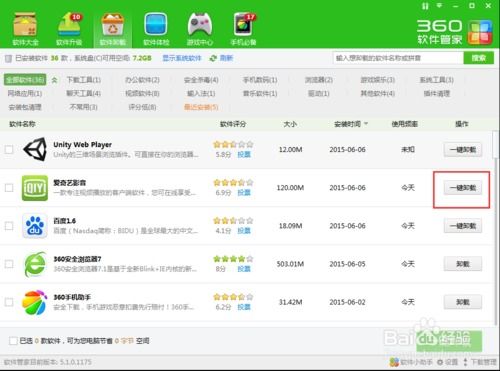Open the 设置 settings gear icon
The width and height of the screenshot is (500, 371).
[440, 362]
